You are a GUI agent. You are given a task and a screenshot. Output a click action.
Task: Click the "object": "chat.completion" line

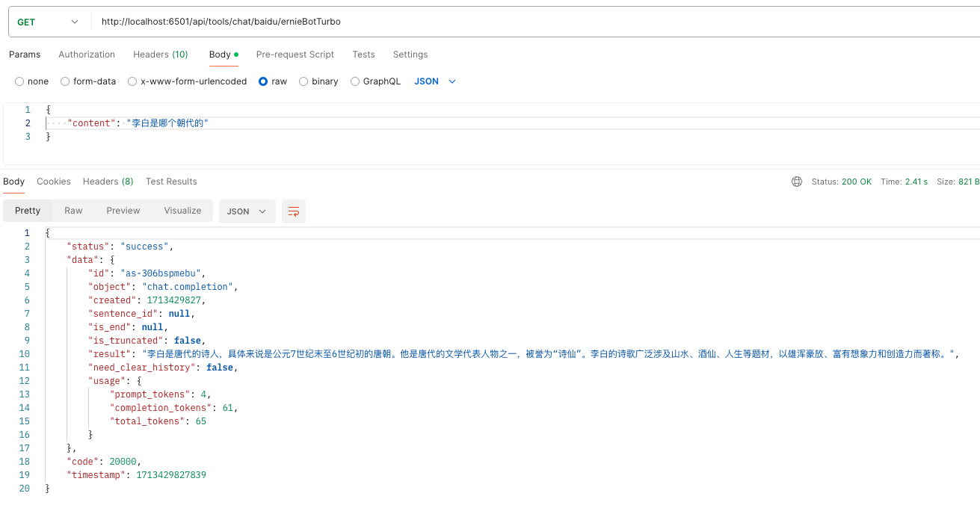coord(163,287)
